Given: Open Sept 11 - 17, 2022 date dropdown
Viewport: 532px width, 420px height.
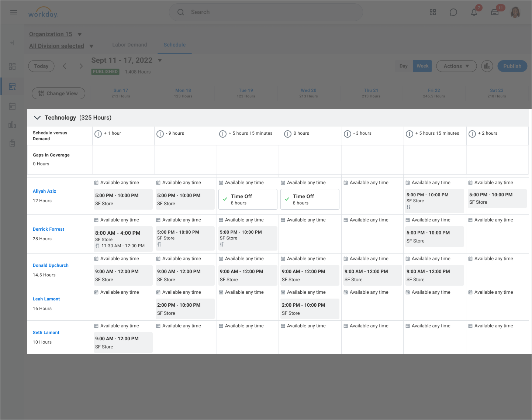Looking at the screenshot, I should 127,60.
